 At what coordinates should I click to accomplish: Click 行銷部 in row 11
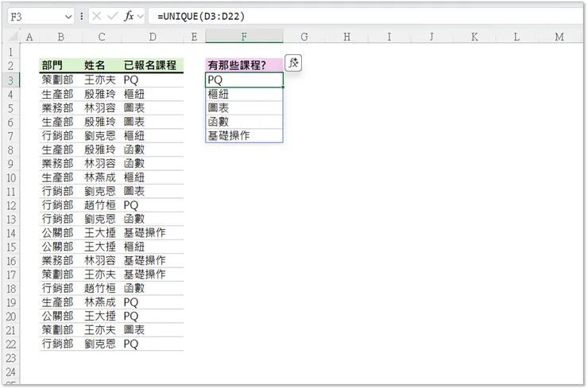(57, 191)
